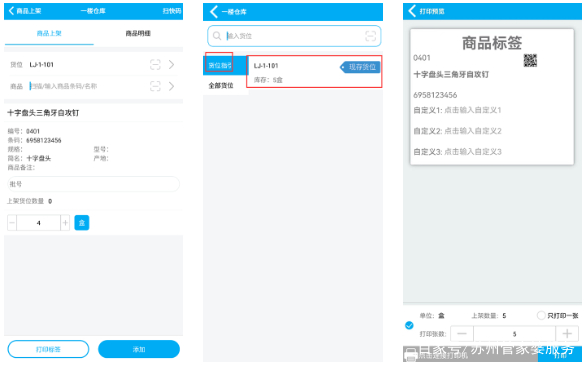Increase the shelving quantity with the plus button
Screen dimensions: 585x365
point(65,223)
